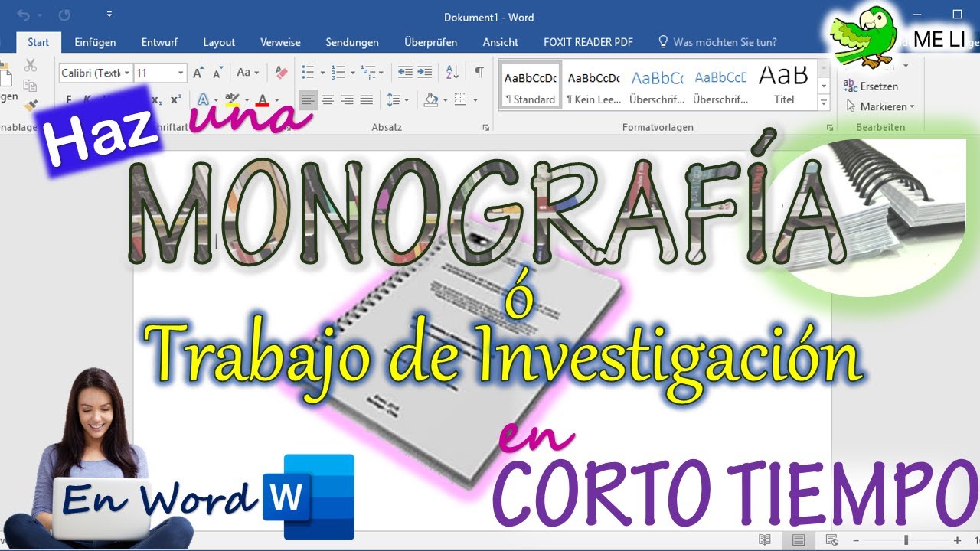Image resolution: width=980 pixels, height=551 pixels.
Task: Open Absatz paragraph dialog launcher
Action: [486, 128]
